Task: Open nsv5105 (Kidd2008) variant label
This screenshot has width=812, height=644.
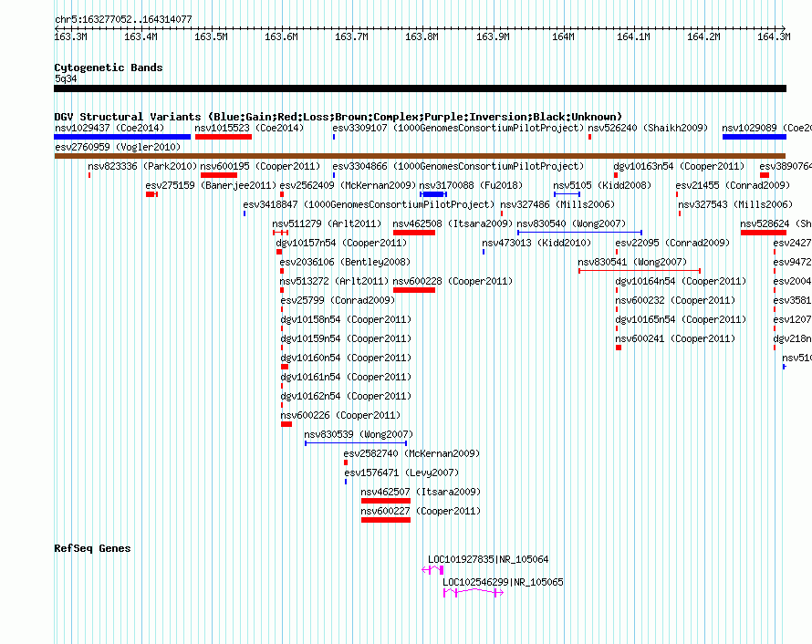Action: coord(602,185)
